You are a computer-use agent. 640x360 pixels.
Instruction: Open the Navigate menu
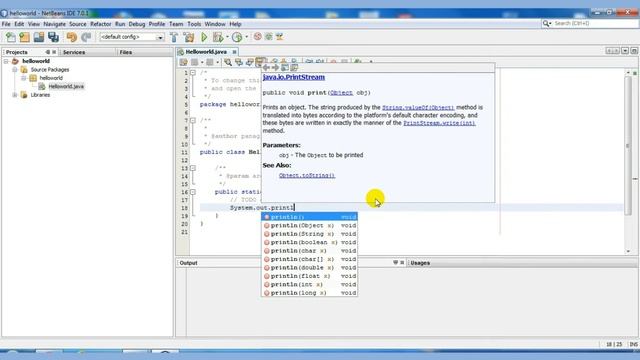pos(54,24)
